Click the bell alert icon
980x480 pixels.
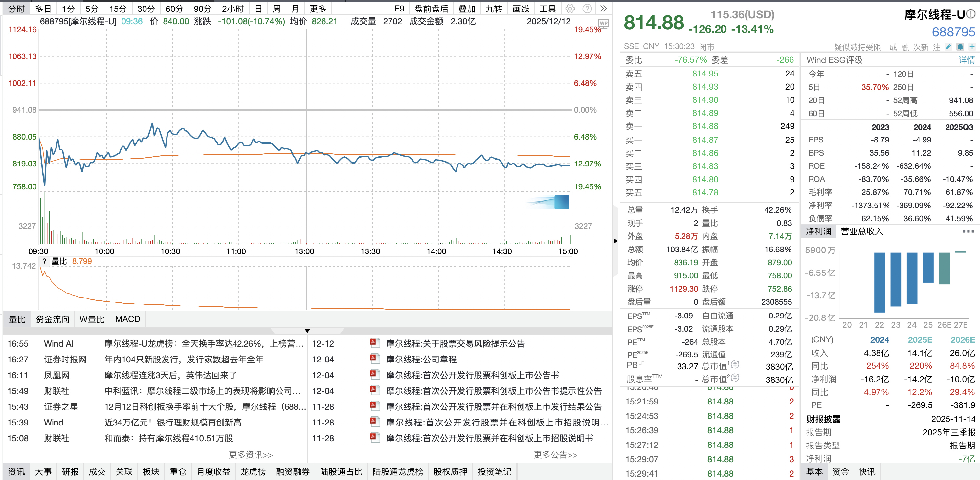point(960,46)
